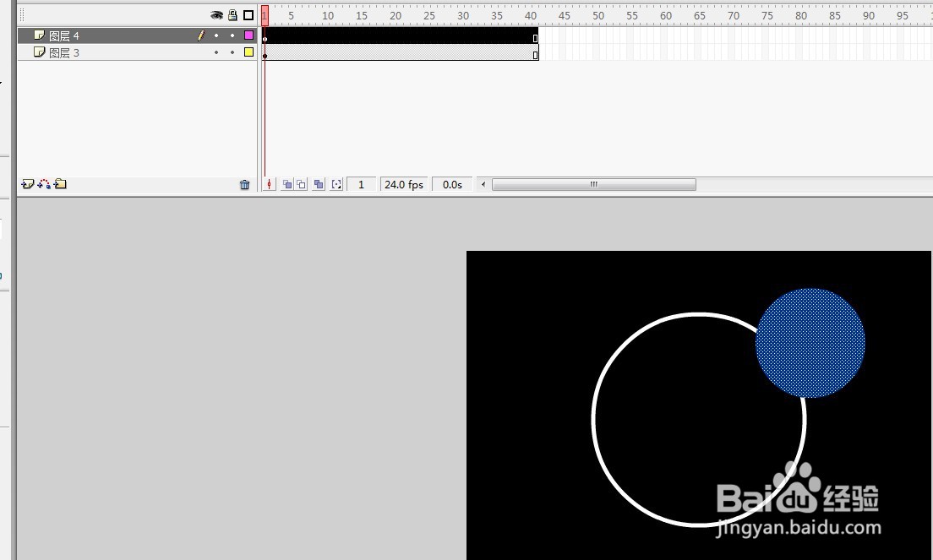Click the 24.0 fps frame rate value
Image resolution: width=933 pixels, height=560 pixels.
coord(404,185)
